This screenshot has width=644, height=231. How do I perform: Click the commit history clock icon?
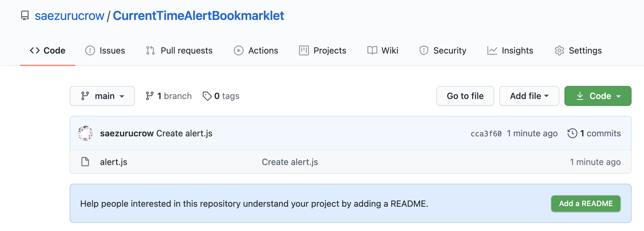click(x=572, y=133)
